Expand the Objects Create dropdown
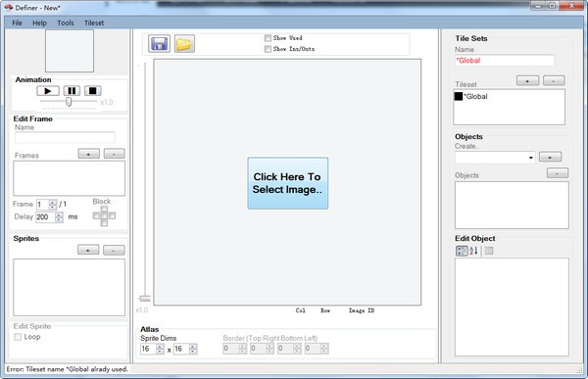This screenshot has height=379, width=588. point(530,158)
